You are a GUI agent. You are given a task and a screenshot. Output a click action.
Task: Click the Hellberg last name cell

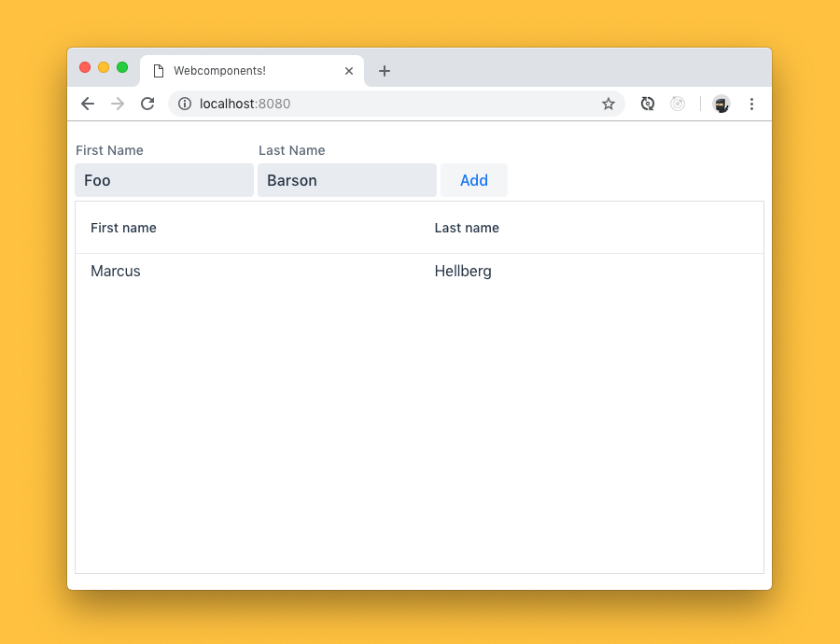point(463,271)
